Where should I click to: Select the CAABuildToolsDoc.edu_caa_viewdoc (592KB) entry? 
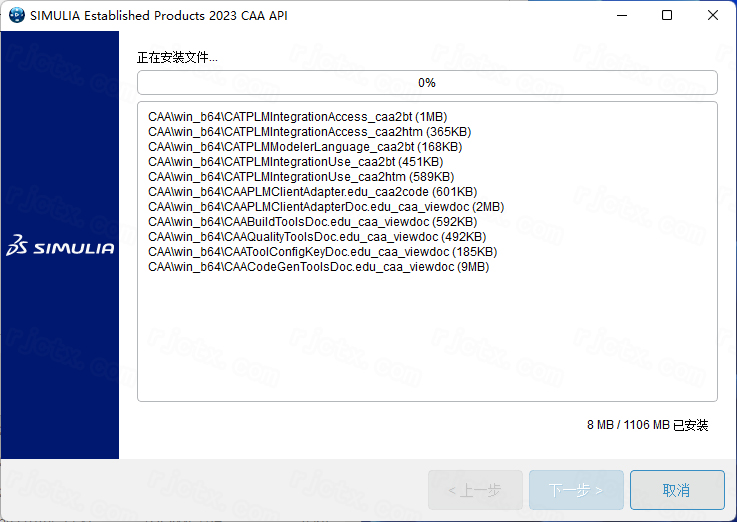click(x=318, y=222)
